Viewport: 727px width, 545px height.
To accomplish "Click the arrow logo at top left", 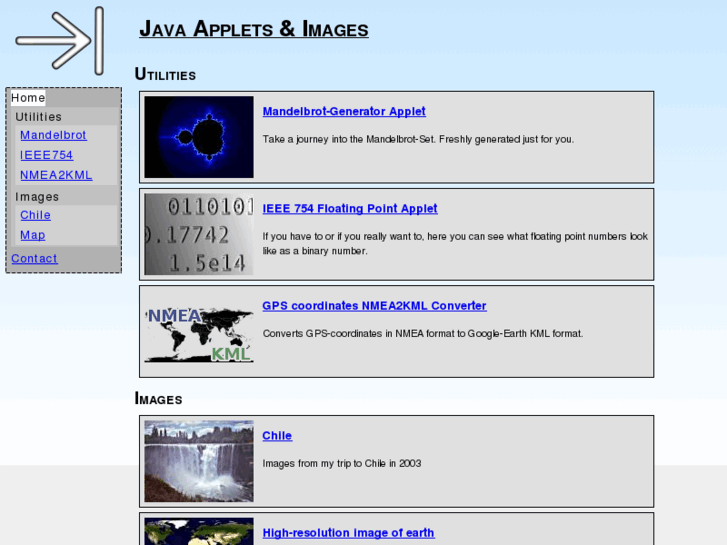I will 60,41.
